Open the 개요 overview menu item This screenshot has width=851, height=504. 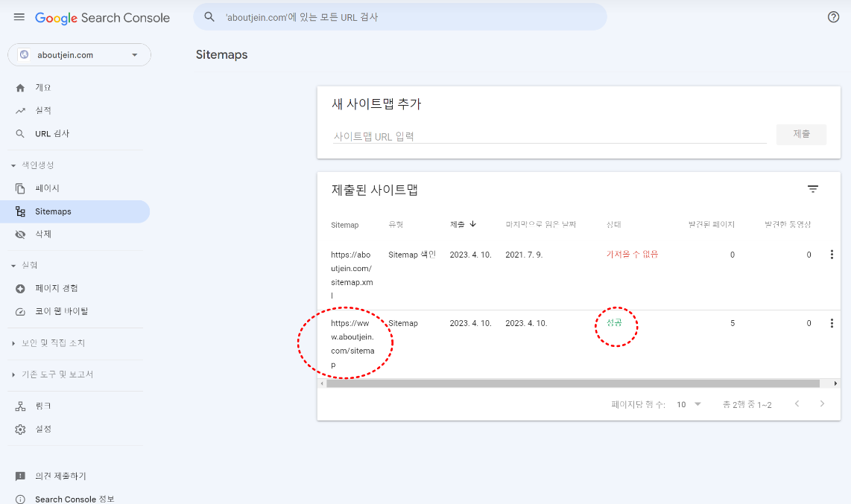[75, 88]
